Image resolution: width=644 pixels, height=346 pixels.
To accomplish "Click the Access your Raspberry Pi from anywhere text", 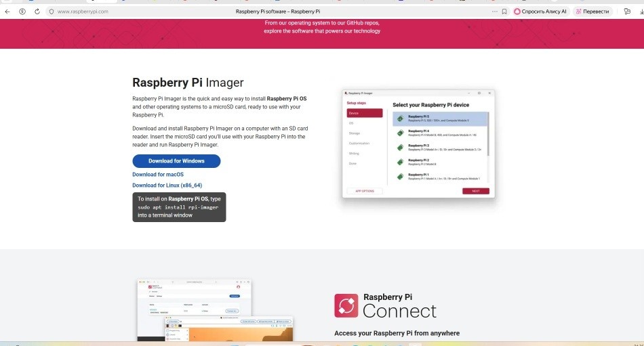I will 397,333.
